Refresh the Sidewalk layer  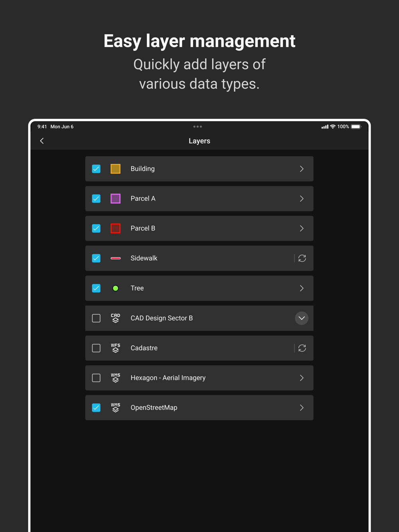coord(302,258)
